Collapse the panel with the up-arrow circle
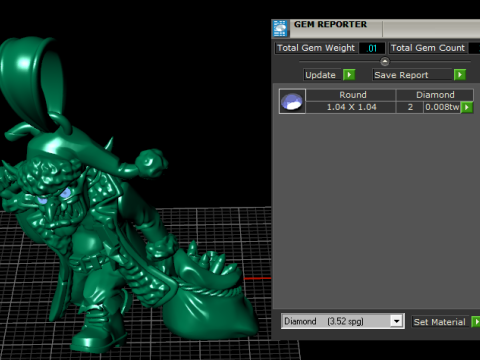 pyautogui.click(x=385, y=62)
